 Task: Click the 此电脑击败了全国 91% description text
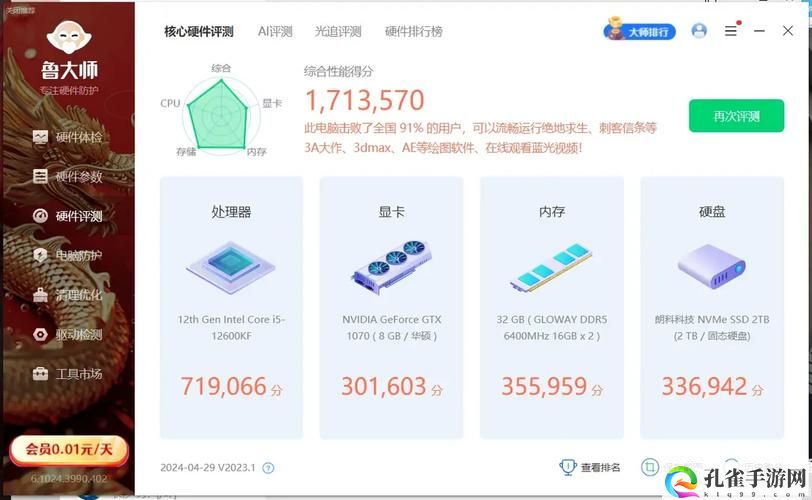480,138
